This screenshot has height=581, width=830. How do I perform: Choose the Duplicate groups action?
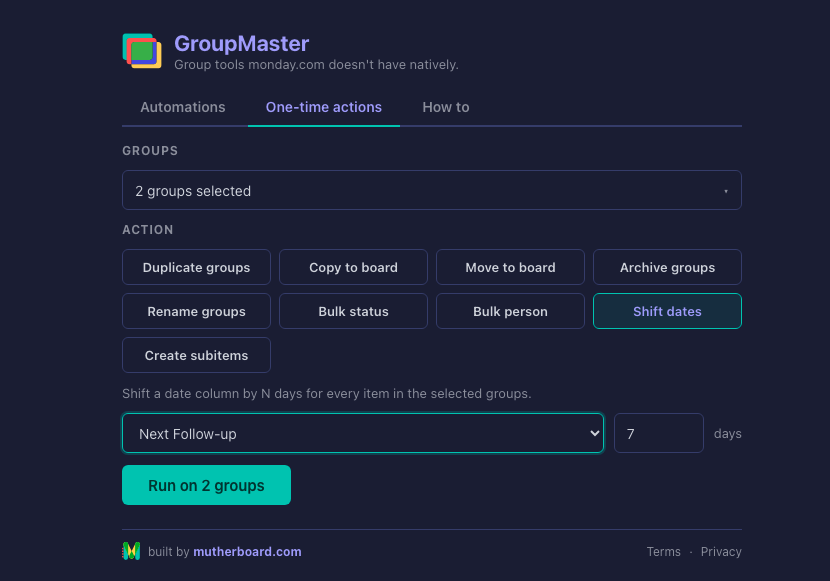click(196, 267)
